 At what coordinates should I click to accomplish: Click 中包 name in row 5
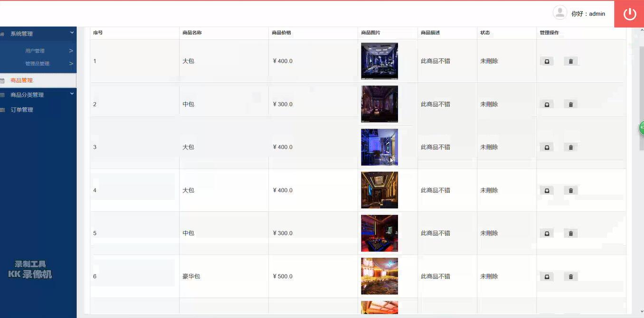(189, 233)
